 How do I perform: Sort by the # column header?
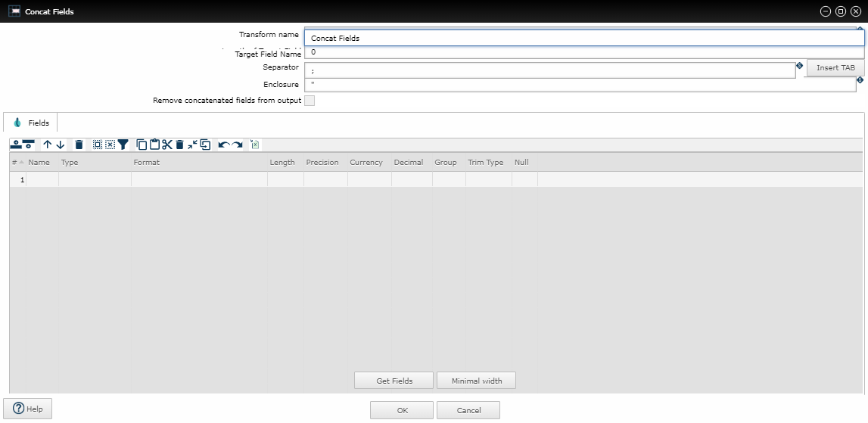17,162
